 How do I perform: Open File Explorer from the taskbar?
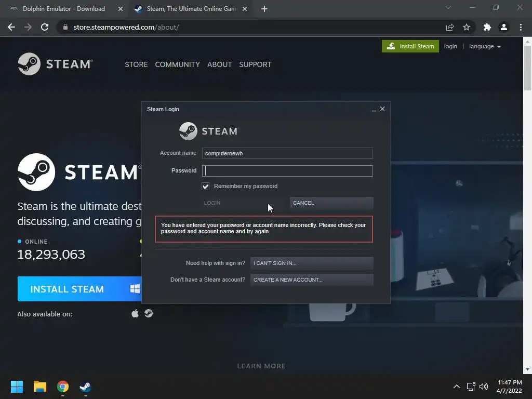click(x=39, y=387)
